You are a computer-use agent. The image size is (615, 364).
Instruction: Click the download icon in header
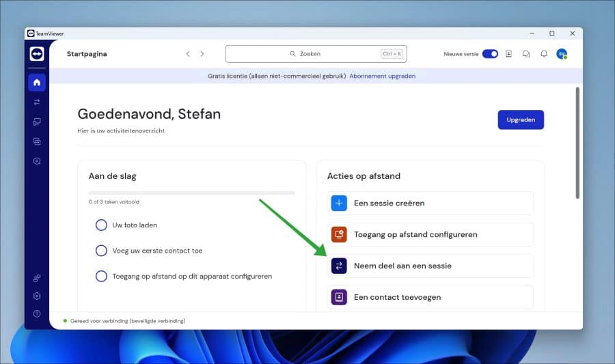pyautogui.click(x=508, y=54)
